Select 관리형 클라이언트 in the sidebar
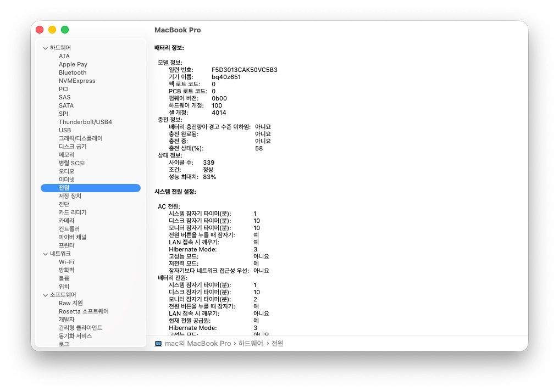This screenshot has height=392, width=559. 81,328
